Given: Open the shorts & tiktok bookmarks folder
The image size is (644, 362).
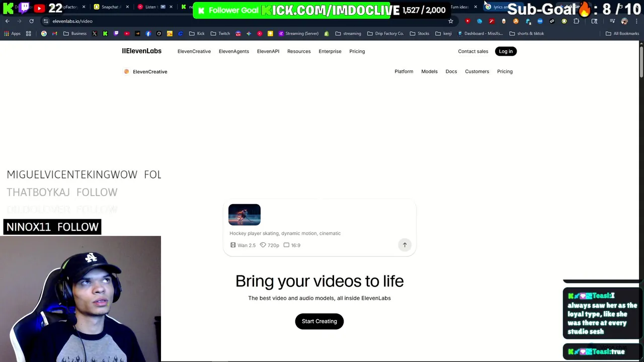Looking at the screenshot, I should 527,34.
